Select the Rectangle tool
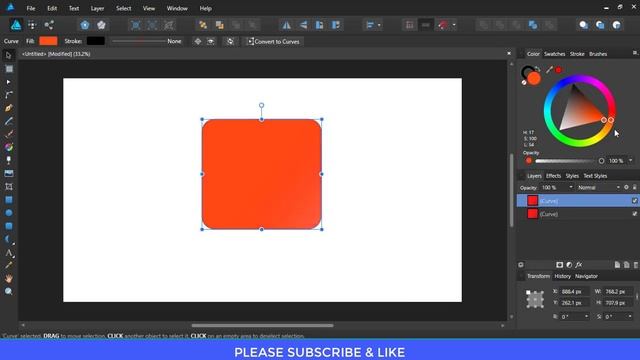Viewport: 640px width, 360px height. pyautogui.click(x=9, y=200)
